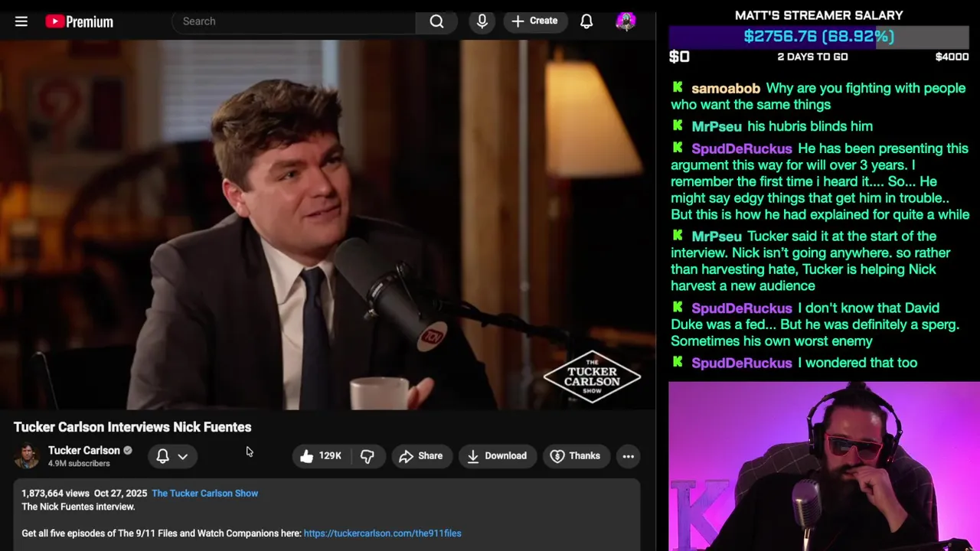Click the verified badge beside channel name

(128, 451)
